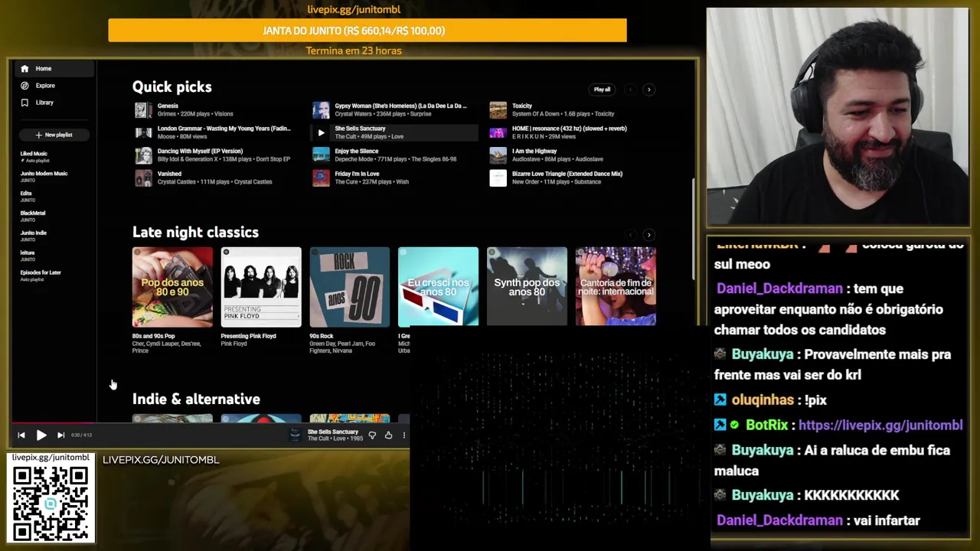Select Gypsy Woman cover thumbnail
980x551 pixels.
321,110
